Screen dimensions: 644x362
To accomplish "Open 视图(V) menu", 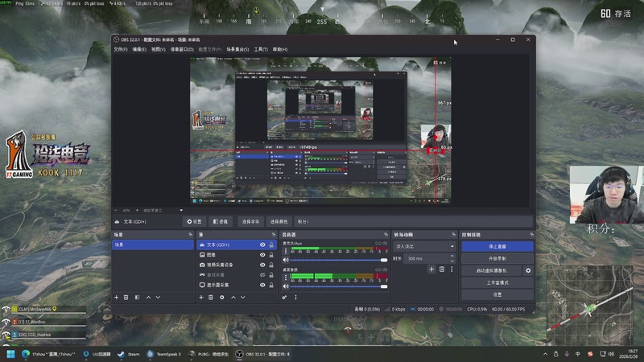I will (x=158, y=49).
